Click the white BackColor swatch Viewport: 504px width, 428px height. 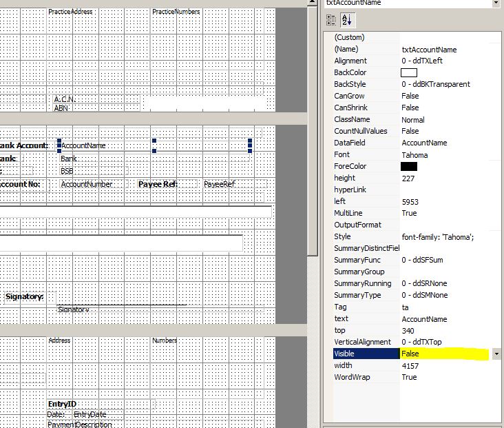pyautogui.click(x=409, y=72)
